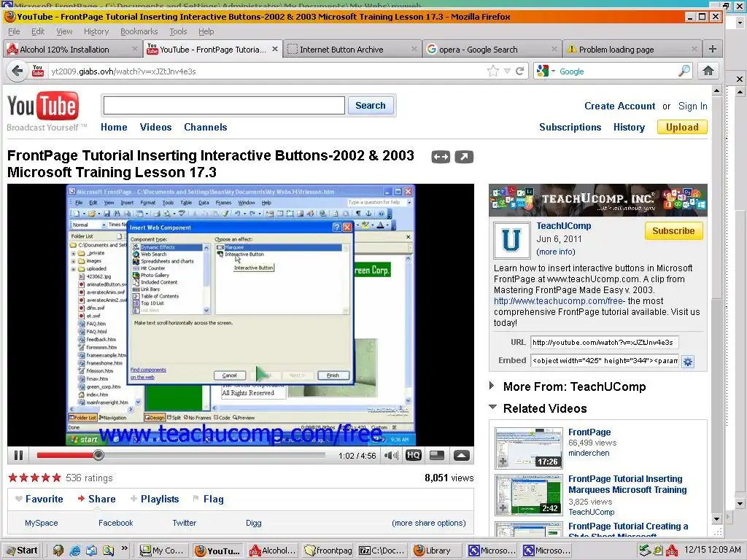Open FrontPage 17:26 video thumbnail
Viewport: 747px width, 560px height.
tap(528, 448)
